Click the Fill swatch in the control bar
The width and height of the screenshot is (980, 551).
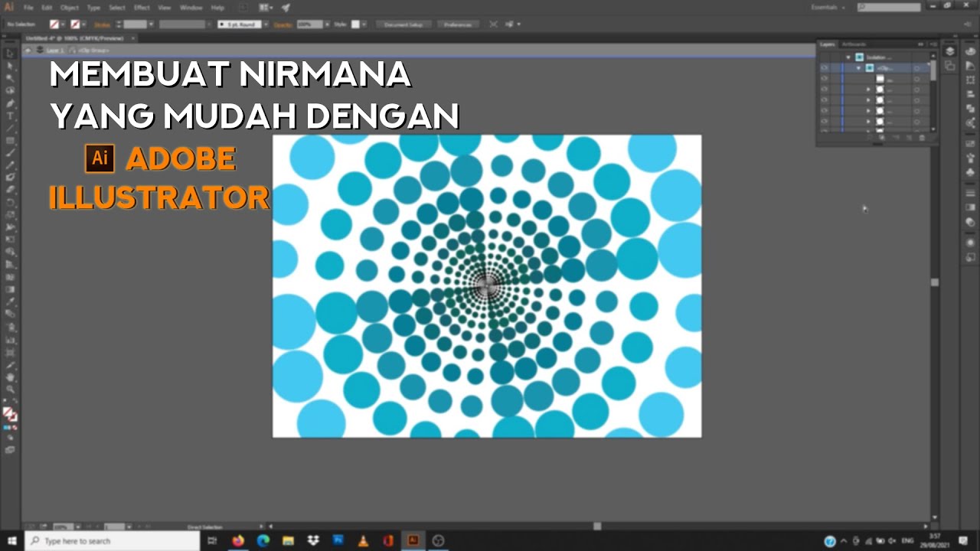[54, 24]
